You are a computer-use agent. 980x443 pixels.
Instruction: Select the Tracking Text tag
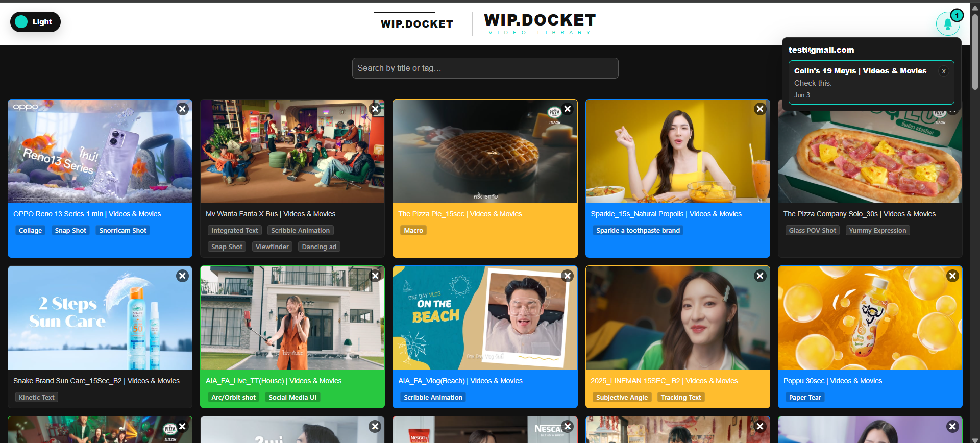681,398
